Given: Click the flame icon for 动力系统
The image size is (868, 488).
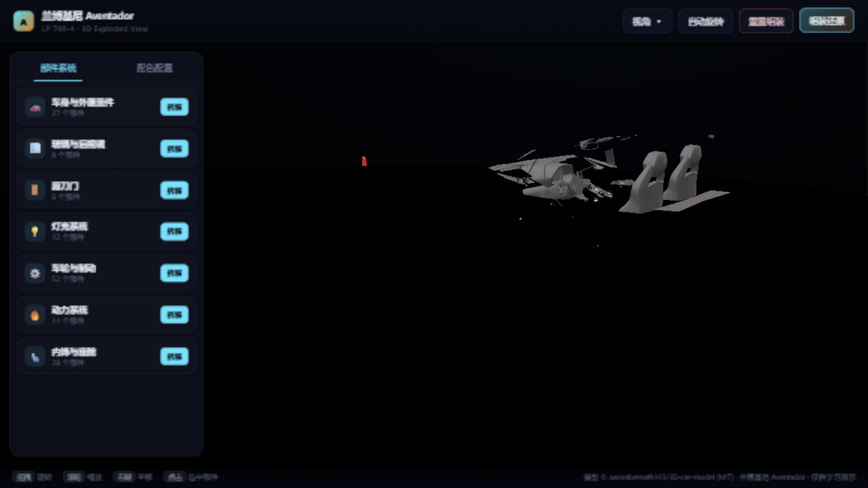Looking at the screenshot, I should (x=35, y=314).
